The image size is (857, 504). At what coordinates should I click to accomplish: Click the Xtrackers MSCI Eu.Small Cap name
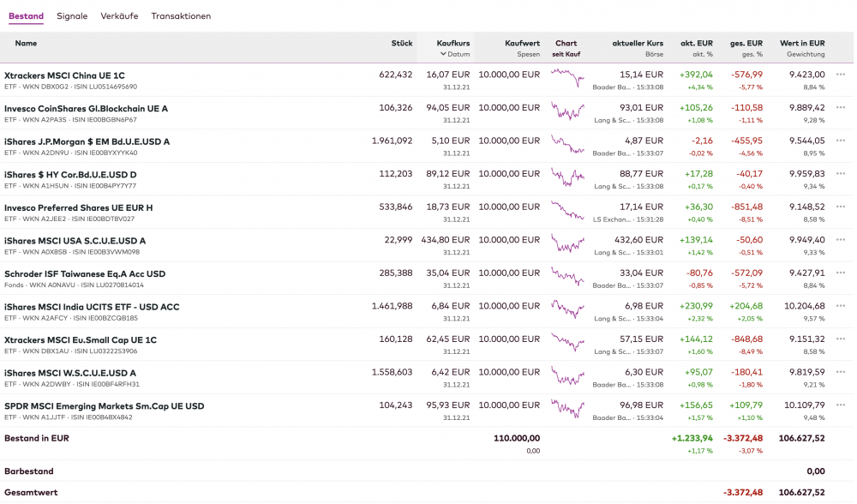(x=81, y=340)
